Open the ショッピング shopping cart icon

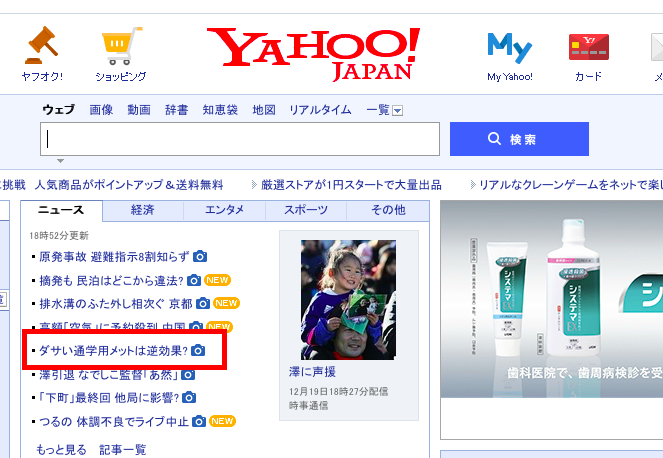point(122,46)
